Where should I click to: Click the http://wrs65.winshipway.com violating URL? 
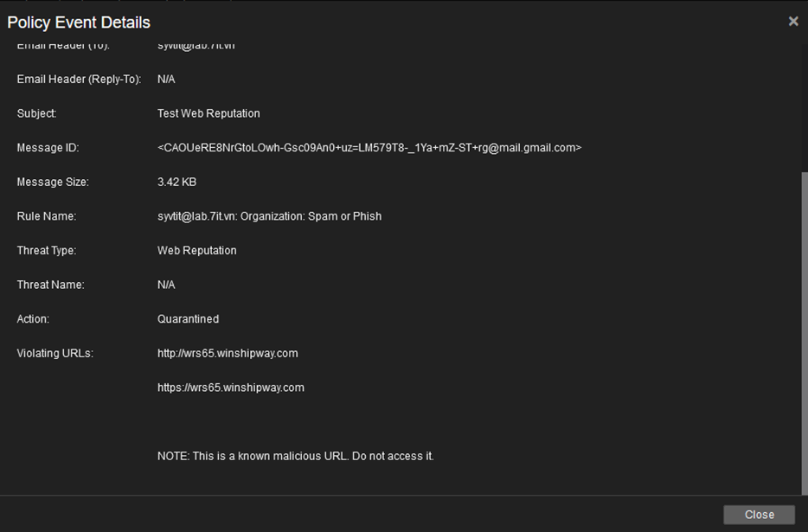click(228, 353)
